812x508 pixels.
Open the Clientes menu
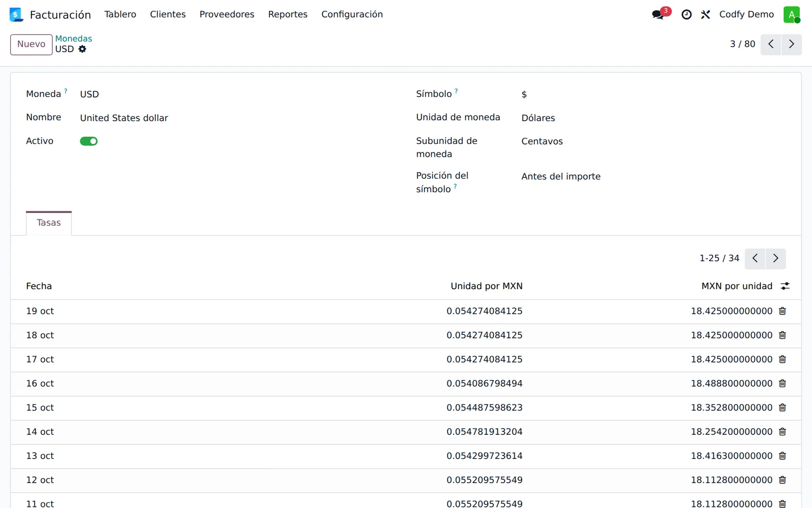pos(168,14)
